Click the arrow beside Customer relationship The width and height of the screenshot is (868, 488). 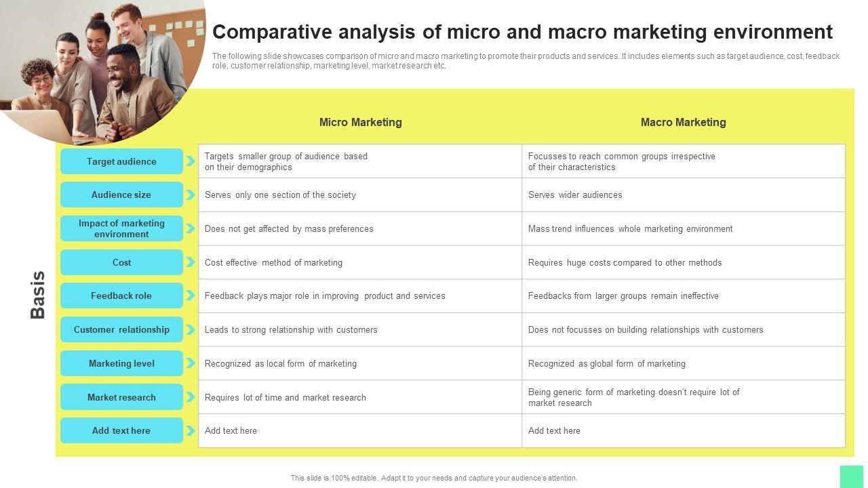coord(191,330)
